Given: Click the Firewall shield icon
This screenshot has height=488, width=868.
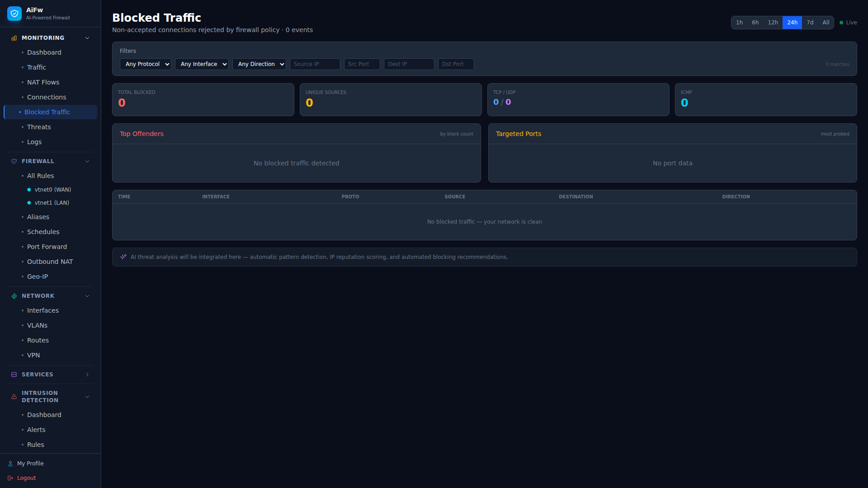Looking at the screenshot, I should point(14,161).
